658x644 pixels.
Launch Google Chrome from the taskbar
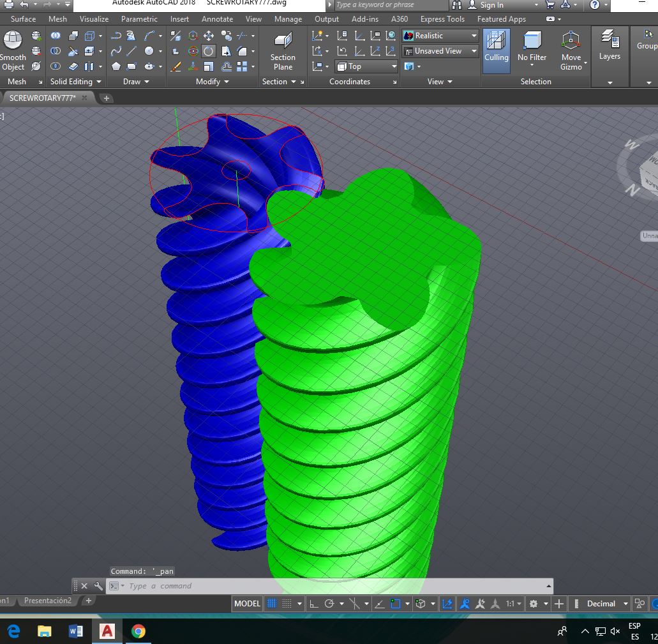(x=138, y=631)
